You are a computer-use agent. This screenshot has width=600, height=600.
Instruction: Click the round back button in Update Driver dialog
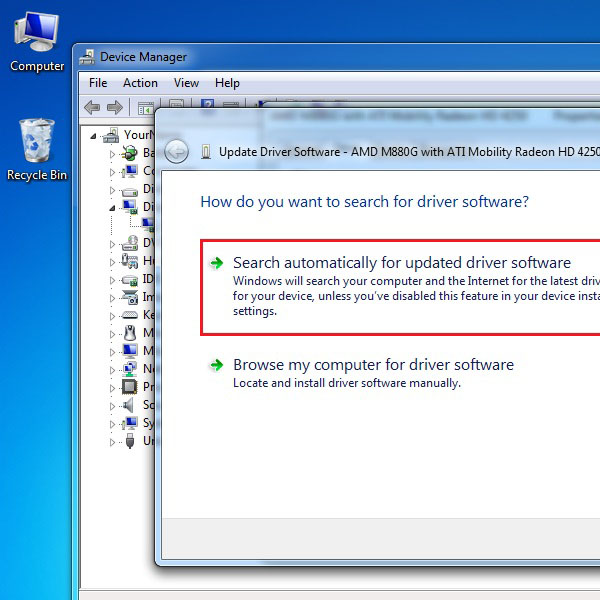176,152
